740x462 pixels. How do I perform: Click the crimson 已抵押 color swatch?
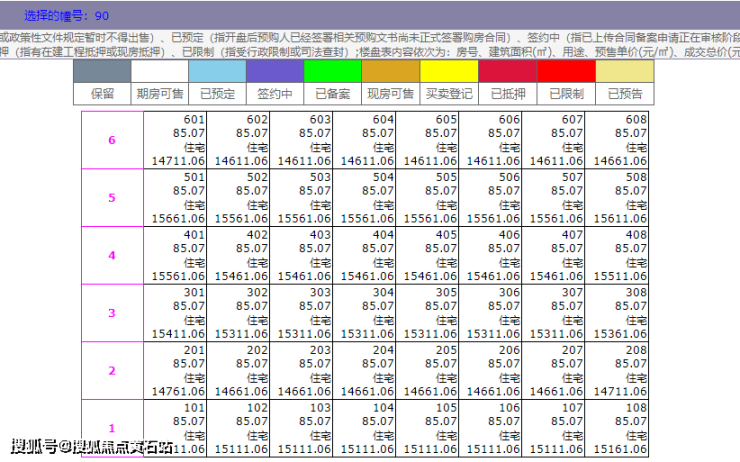pyautogui.click(x=507, y=71)
